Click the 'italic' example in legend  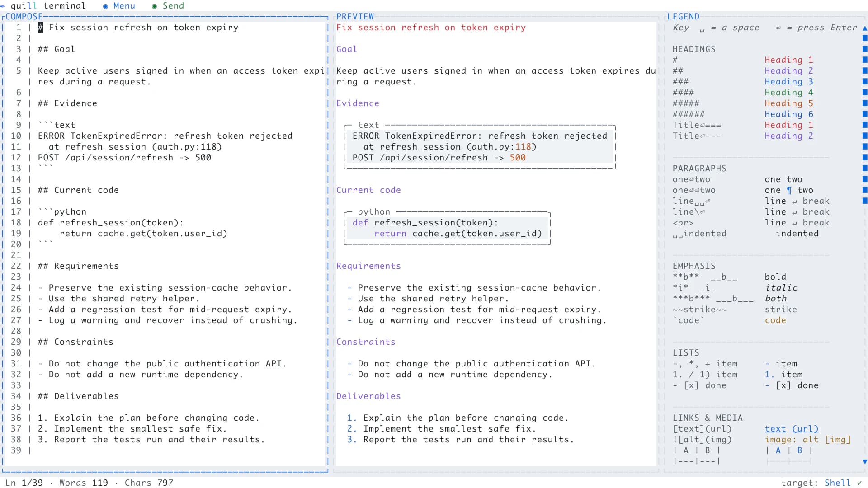[781, 287]
